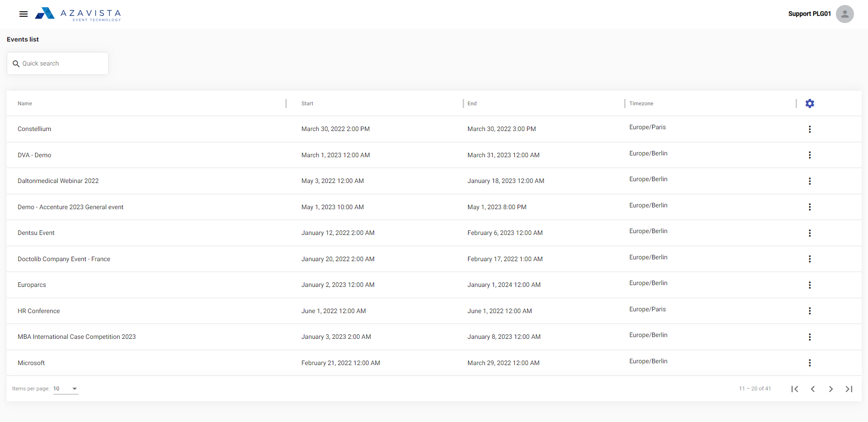Select the DVA - Demo event name
This screenshot has width=868, height=422.
(34, 155)
